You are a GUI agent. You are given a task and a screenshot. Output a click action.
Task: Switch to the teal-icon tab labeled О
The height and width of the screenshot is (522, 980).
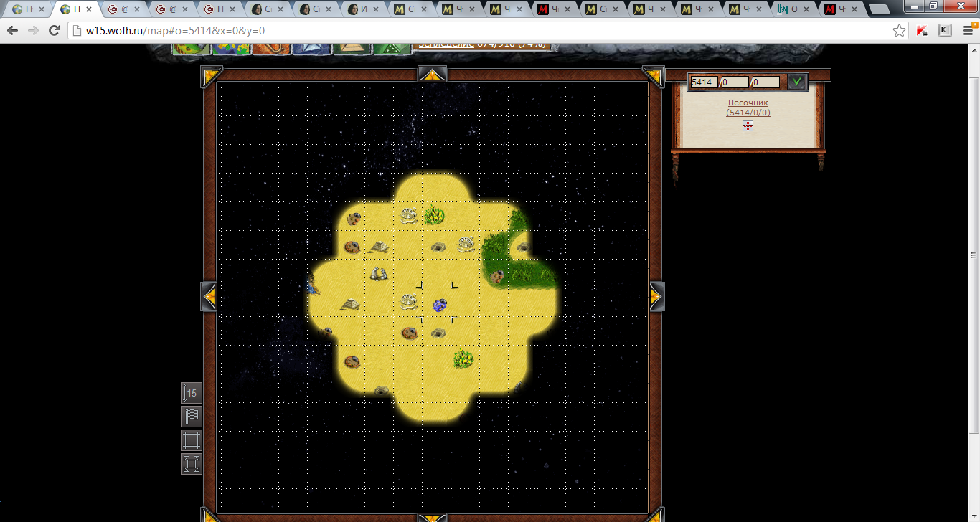coord(796,9)
